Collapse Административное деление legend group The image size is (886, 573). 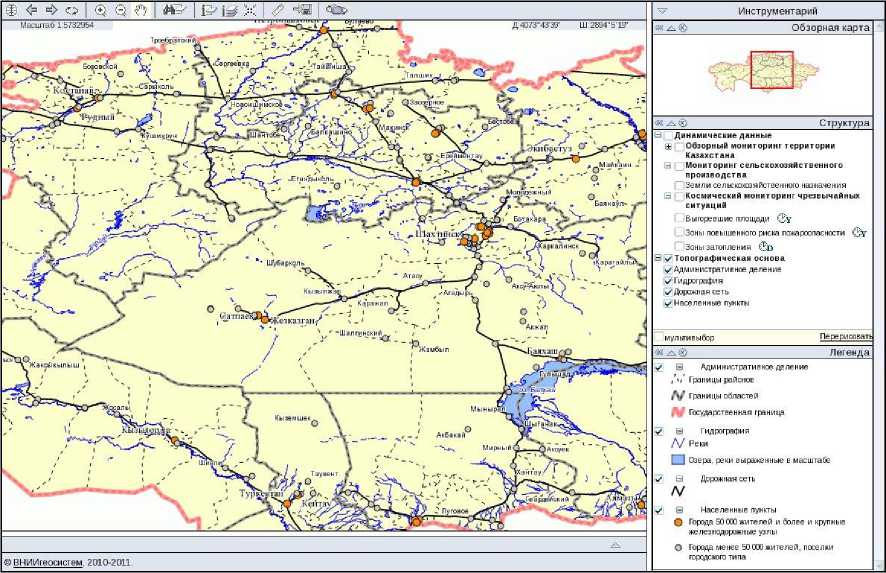[x=679, y=367]
